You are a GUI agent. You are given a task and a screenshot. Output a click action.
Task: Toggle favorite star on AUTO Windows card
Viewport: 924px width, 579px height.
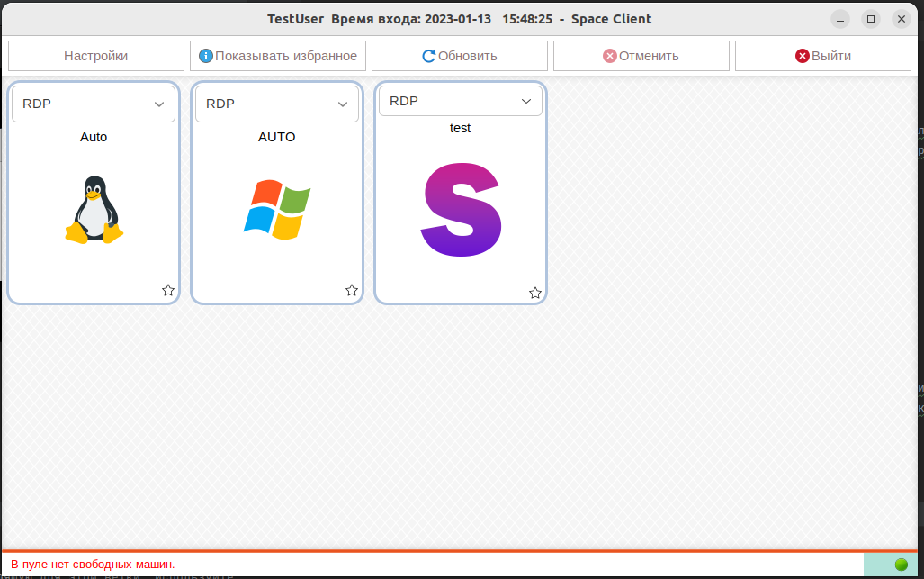352,290
